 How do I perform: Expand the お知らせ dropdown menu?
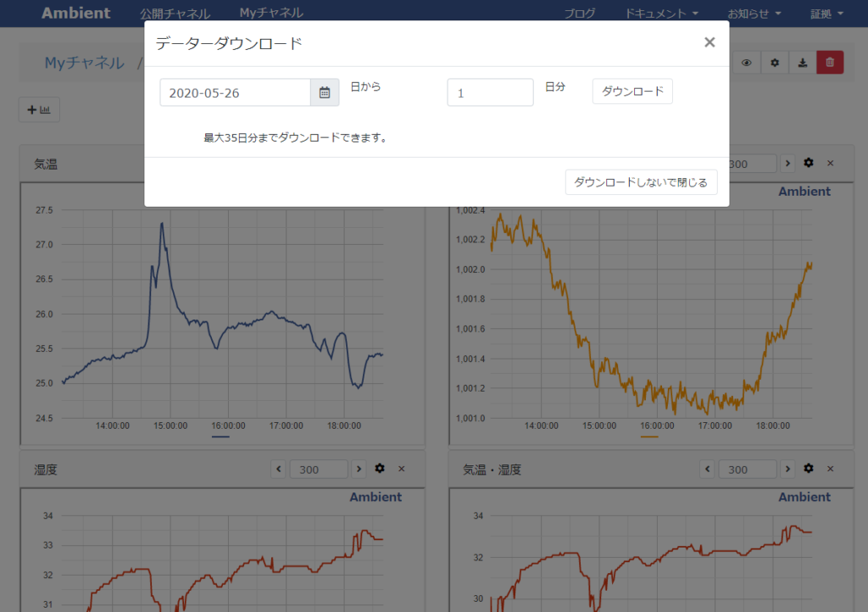[754, 14]
